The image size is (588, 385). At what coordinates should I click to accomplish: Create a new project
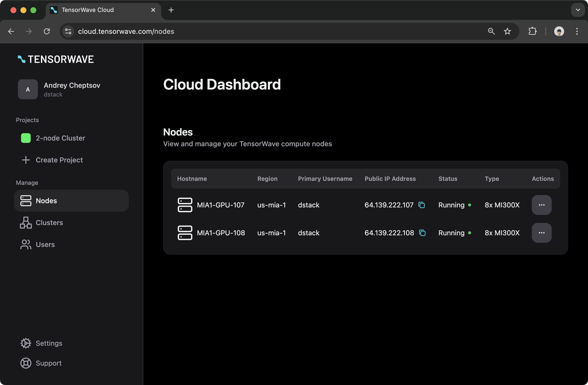click(71, 160)
